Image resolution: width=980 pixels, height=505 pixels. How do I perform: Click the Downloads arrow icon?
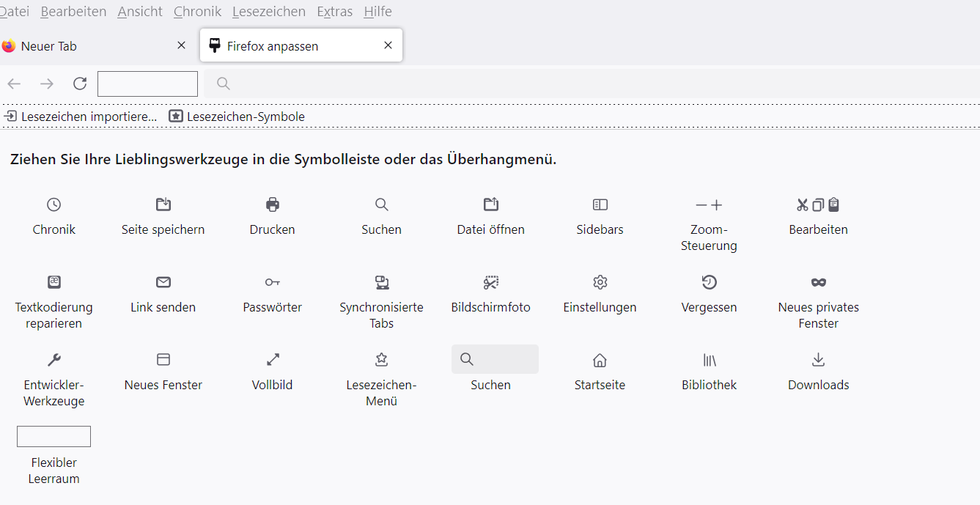819,360
